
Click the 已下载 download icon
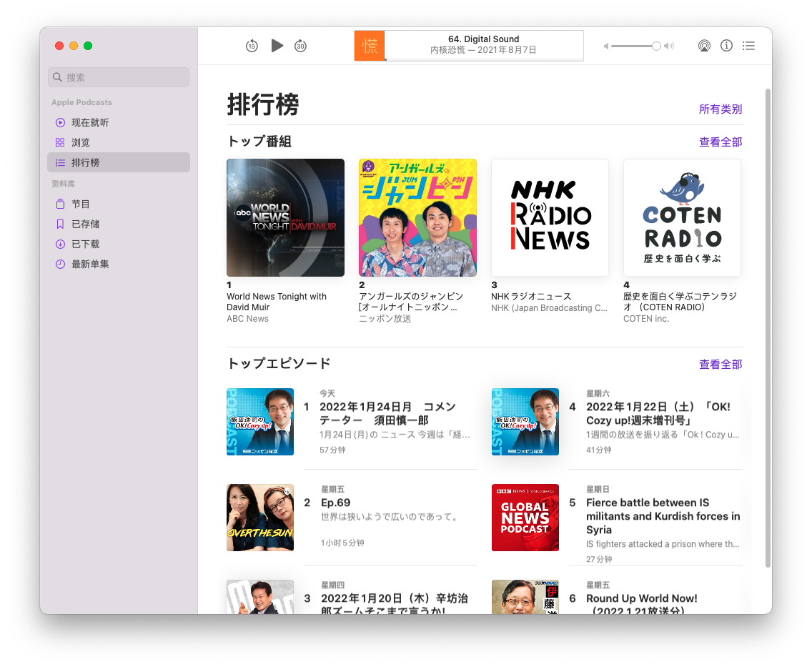(60, 244)
